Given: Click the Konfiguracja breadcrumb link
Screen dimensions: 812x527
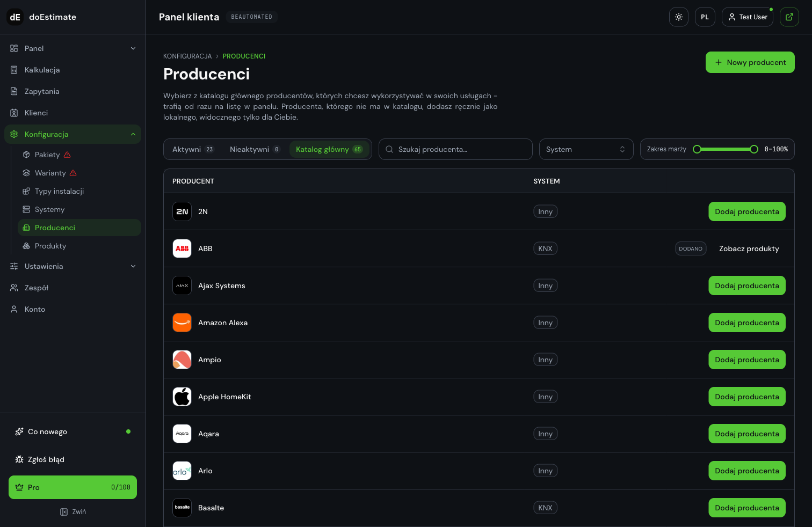Looking at the screenshot, I should click(187, 56).
